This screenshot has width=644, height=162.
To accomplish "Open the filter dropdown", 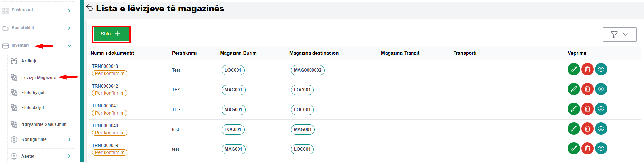I will point(619,34).
